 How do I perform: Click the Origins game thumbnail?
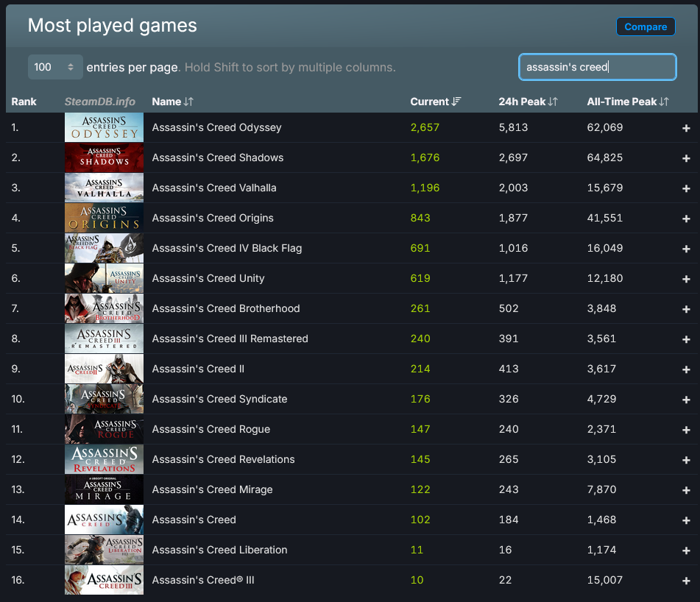click(104, 218)
